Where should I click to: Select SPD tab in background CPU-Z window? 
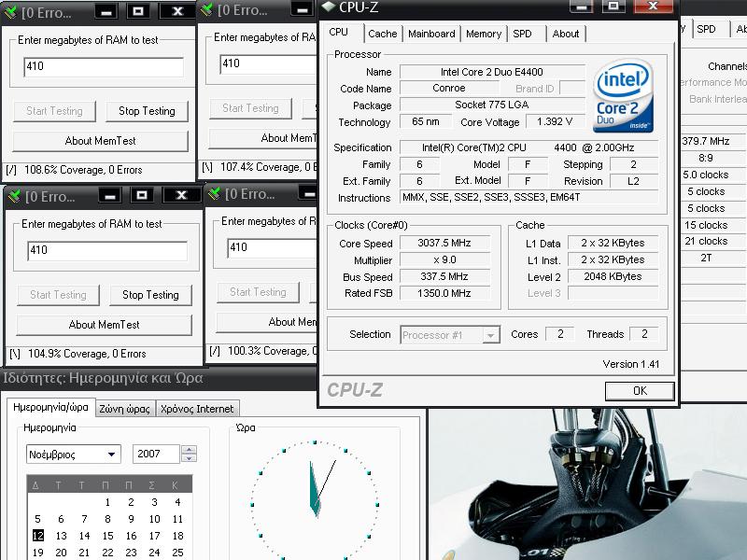707,29
